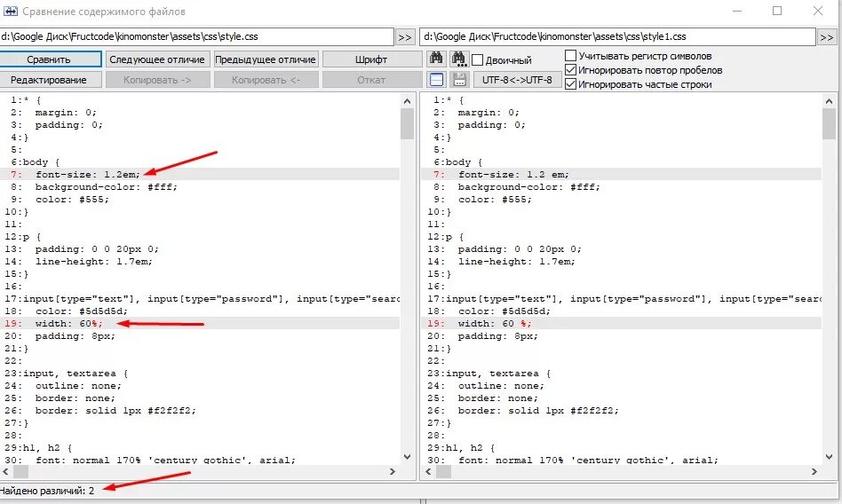
Task: Click right line 24 'outline: none;'
Action: pyautogui.click(x=501, y=385)
